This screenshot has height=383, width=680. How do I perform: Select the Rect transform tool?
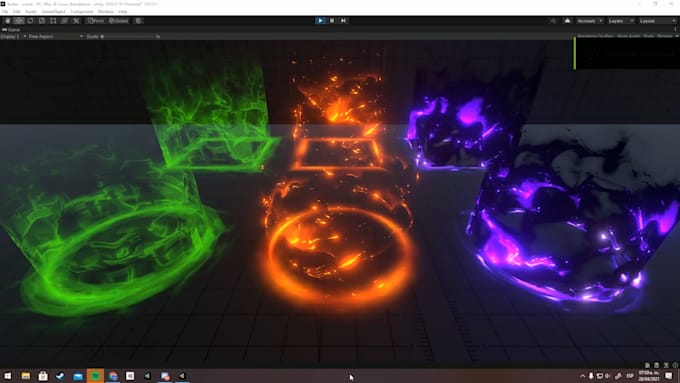[53, 21]
